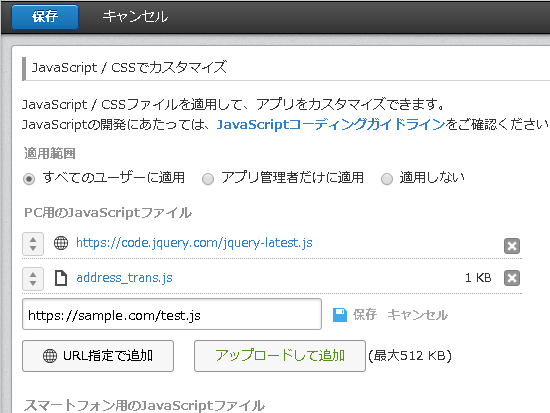Move jquery-latest.js row up with arrow
This screenshot has width=550, height=413.
pos(33,240)
